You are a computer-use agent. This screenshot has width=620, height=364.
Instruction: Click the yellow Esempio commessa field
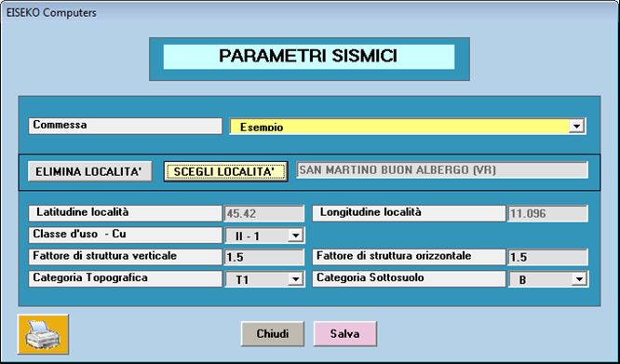407,127
